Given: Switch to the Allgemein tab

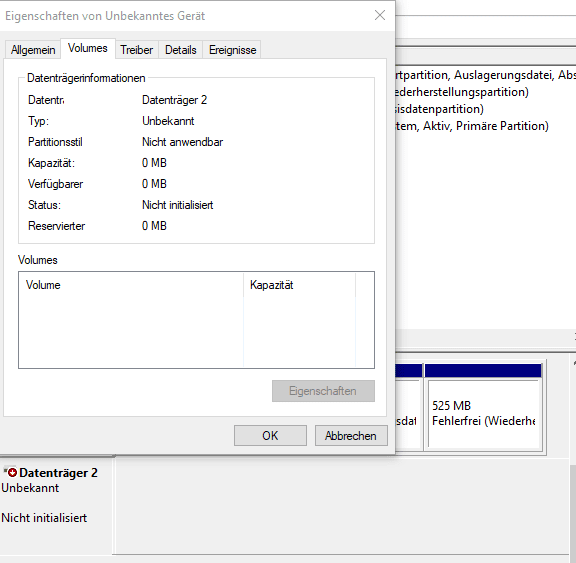Looking at the screenshot, I should [33, 50].
